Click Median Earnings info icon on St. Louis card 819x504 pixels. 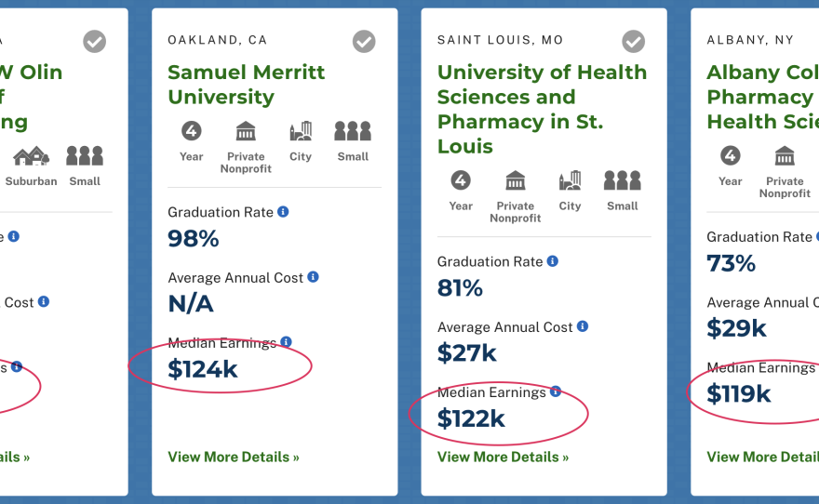pos(556,391)
